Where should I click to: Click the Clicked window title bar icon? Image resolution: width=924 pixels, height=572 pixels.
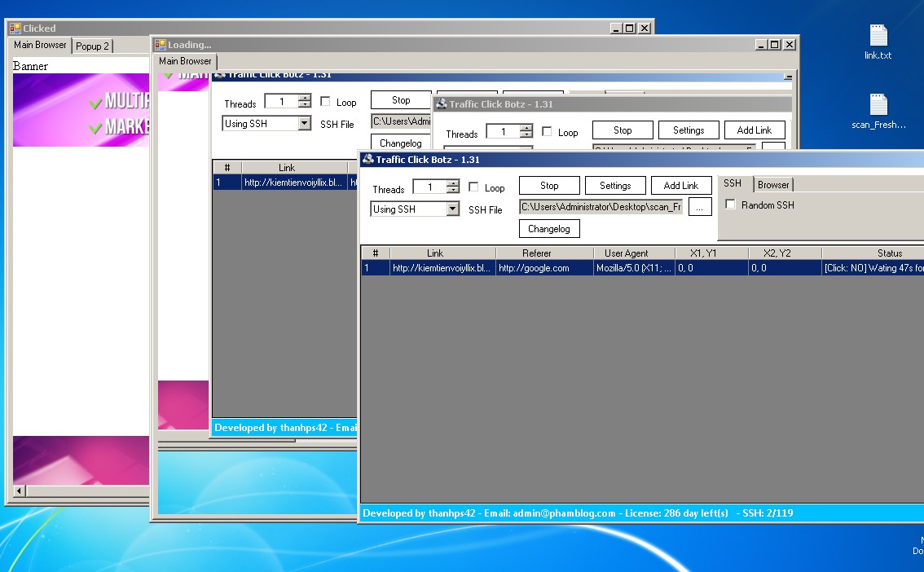pos(15,29)
